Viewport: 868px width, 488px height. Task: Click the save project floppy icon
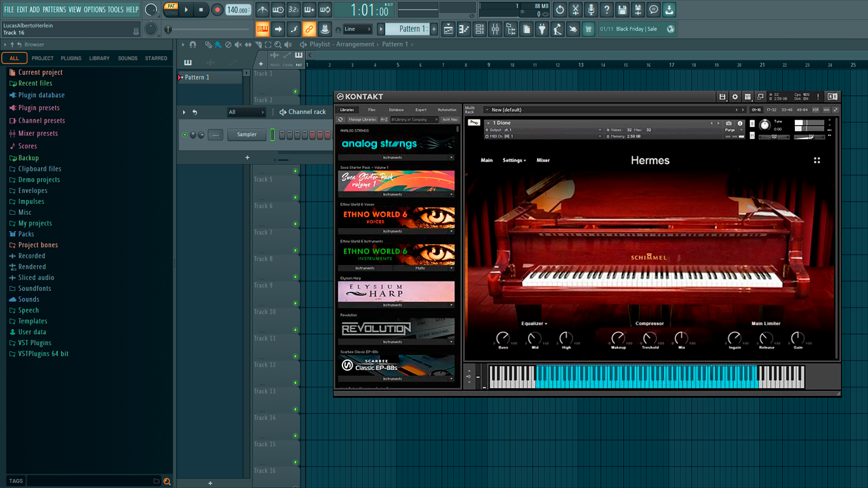(x=623, y=10)
